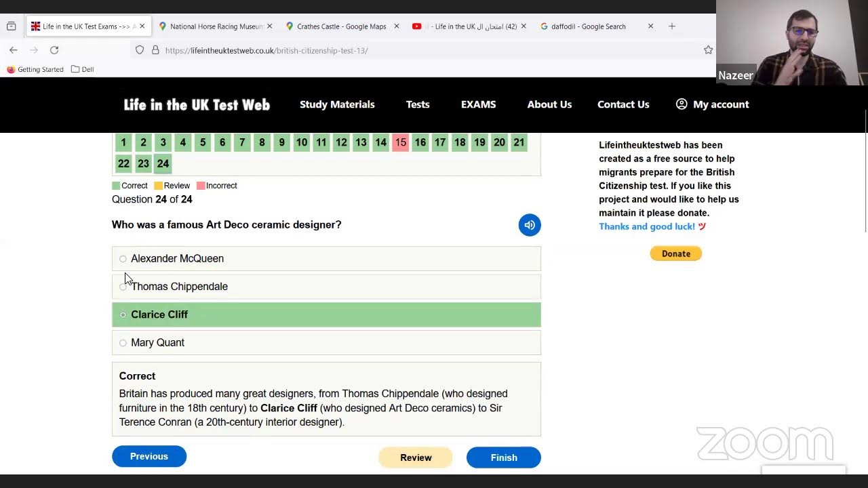Jump to question 22

coord(123,163)
